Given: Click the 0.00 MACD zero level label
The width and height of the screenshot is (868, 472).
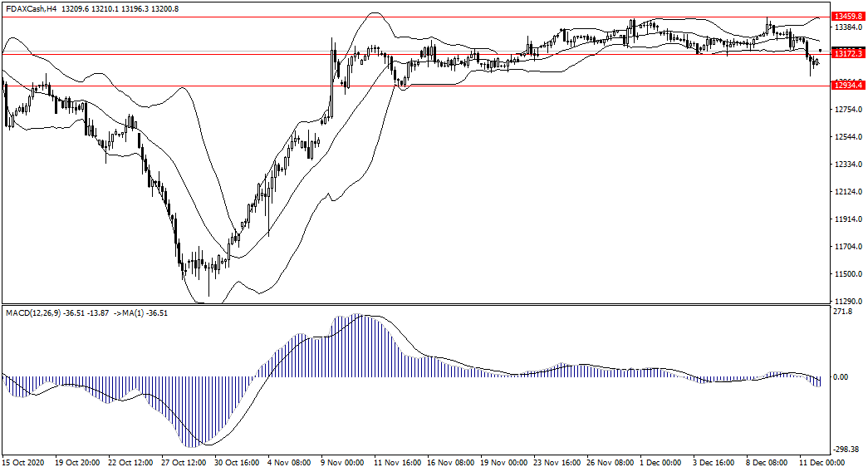Looking at the screenshot, I should 841,376.
